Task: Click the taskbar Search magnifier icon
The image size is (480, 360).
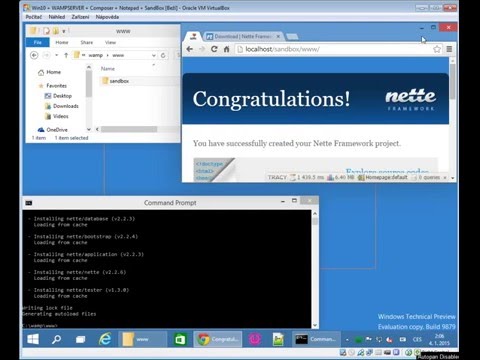Action: point(56,339)
